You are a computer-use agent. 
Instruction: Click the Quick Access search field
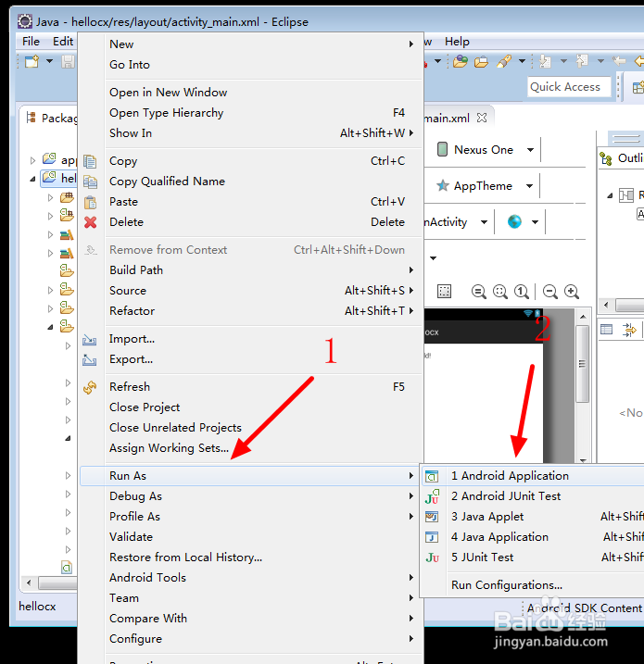pyautogui.click(x=569, y=87)
